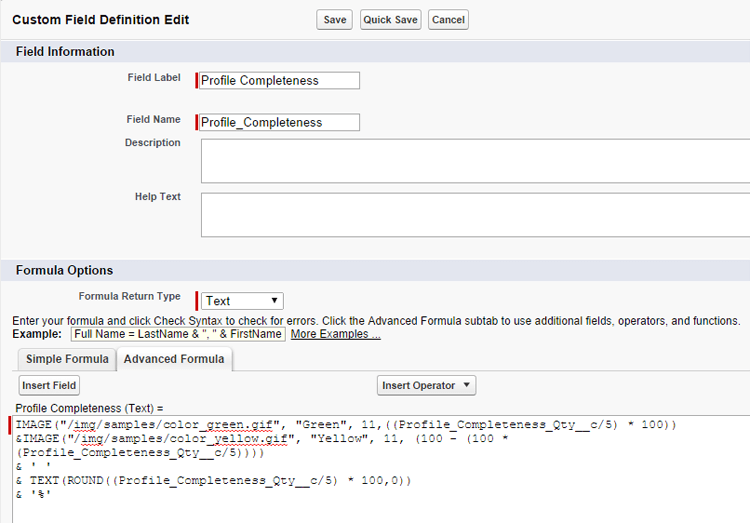Click inside the Help Text box

475,214
